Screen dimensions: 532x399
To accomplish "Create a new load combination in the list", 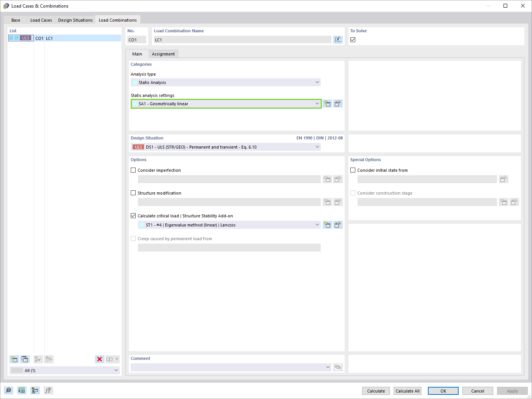I will (x=14, y=359).
